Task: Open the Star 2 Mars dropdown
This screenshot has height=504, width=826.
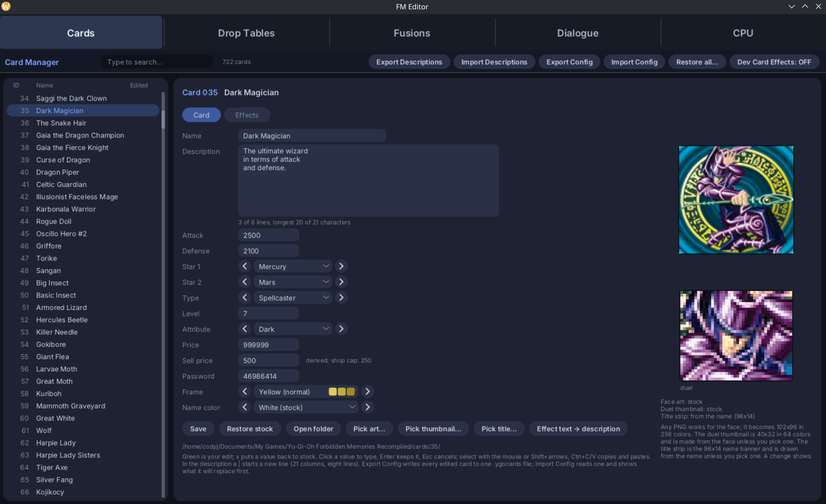Action: 293,282
